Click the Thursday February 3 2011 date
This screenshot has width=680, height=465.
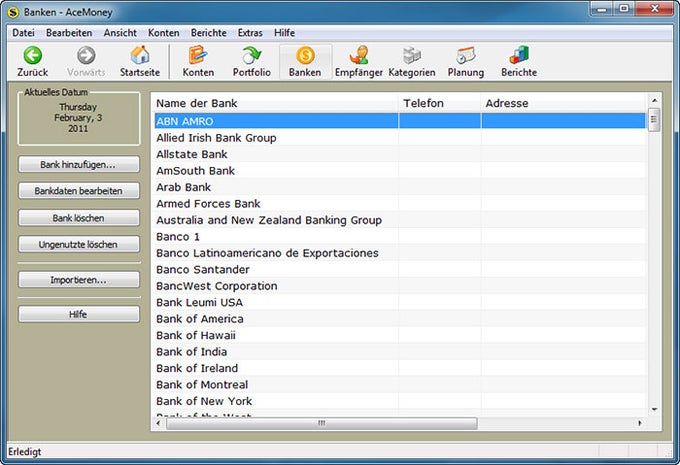point(78,118)
